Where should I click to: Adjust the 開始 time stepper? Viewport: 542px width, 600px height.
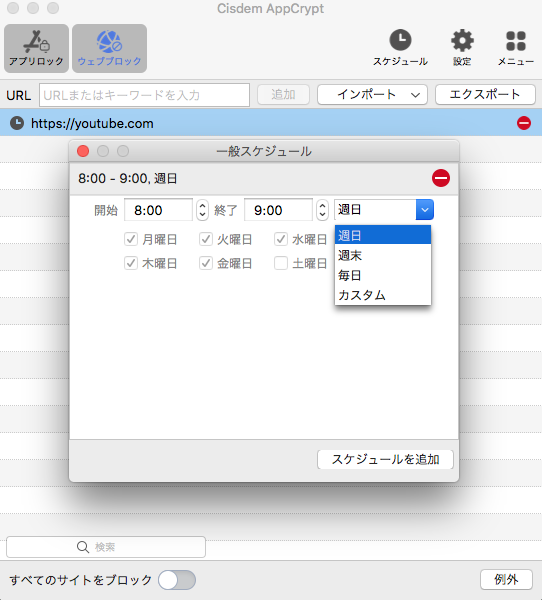tap(202, 210)
